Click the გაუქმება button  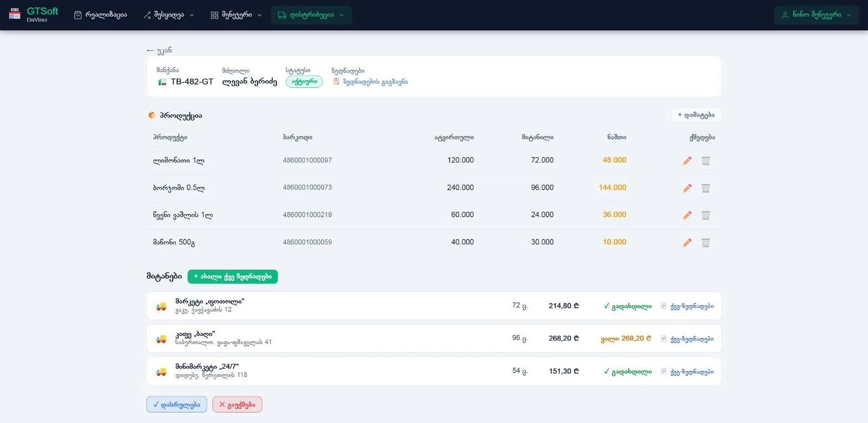point(237,404)
